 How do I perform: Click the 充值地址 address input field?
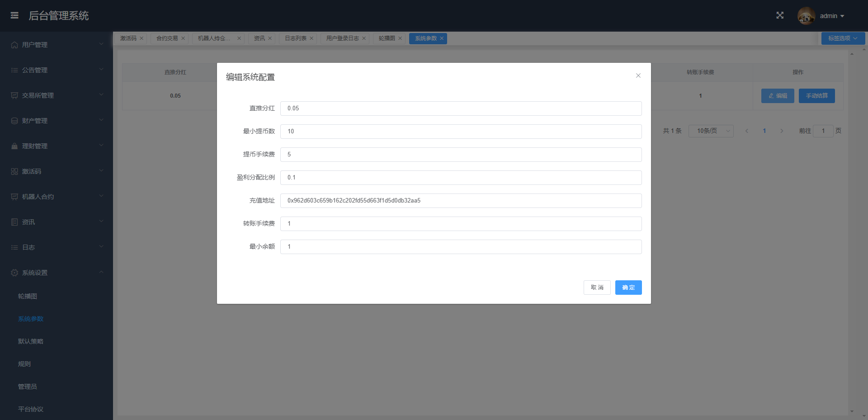[x=460, y=200]
